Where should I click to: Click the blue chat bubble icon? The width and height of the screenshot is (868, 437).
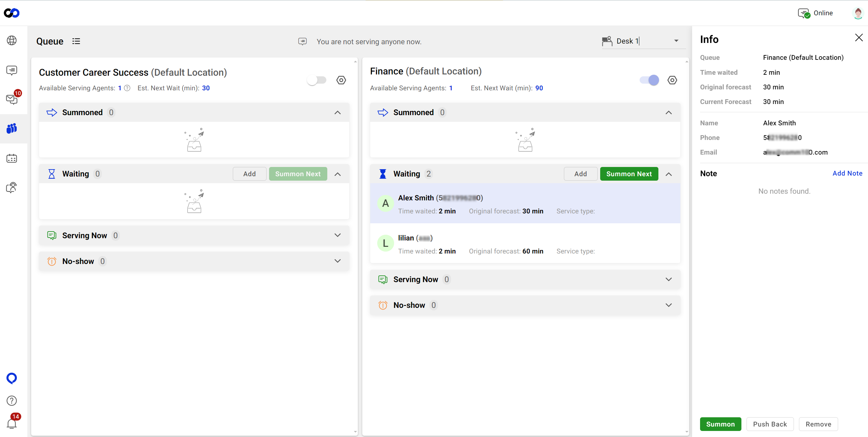click(x=12, y=378)
